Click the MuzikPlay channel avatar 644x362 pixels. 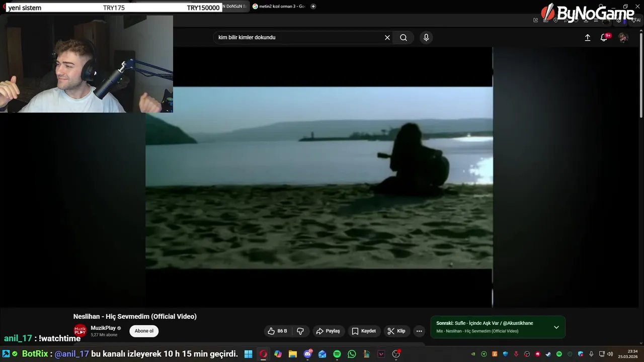[80, 331]
